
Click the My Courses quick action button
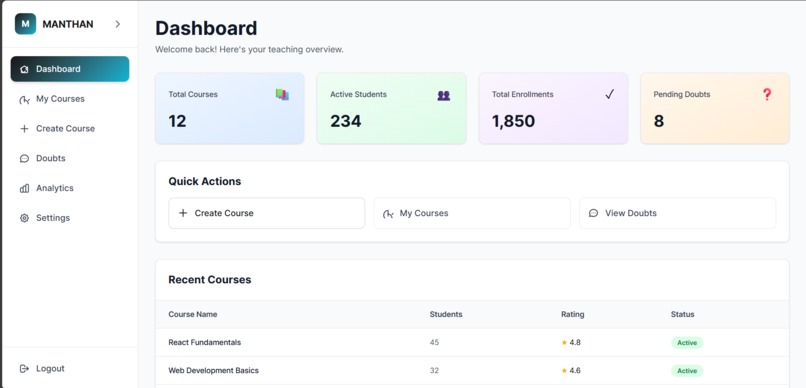coord(472,213)
